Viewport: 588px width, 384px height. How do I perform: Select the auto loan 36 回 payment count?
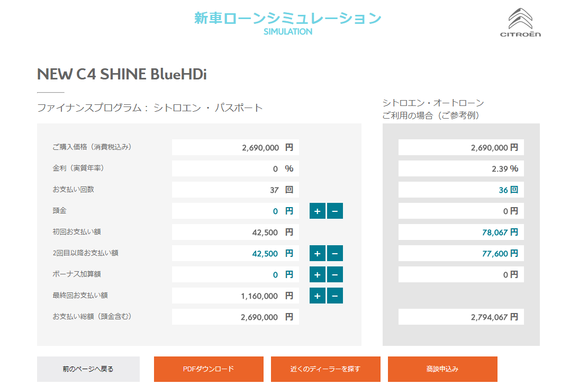click(461, 190)
